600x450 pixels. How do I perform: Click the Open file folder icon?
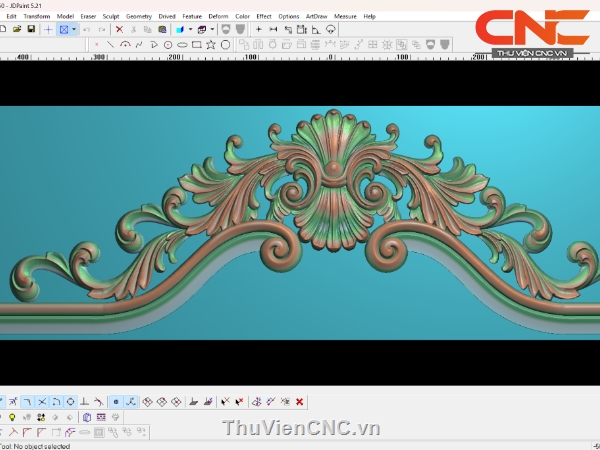[18, 30]
